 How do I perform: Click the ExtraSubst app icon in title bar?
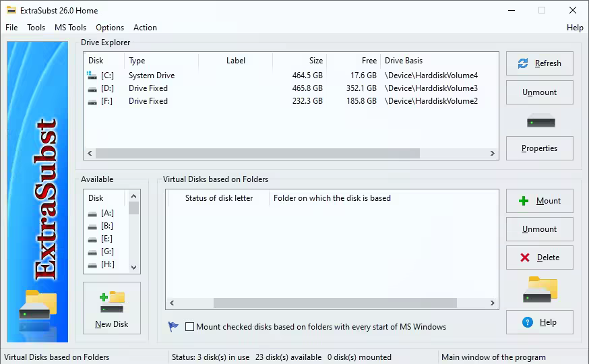pos(11,10)
